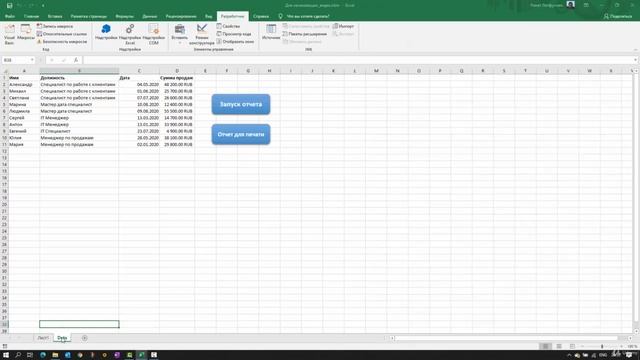640x360 pixels.
Task: Select the Data sheet tab
Action: pos(62,338)
